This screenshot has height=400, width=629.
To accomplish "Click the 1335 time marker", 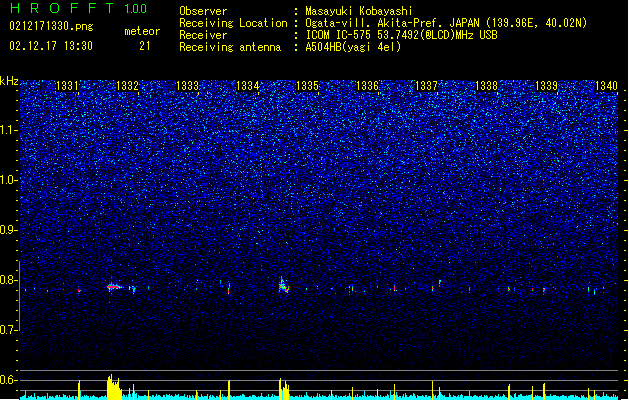I will coord(307,86).
